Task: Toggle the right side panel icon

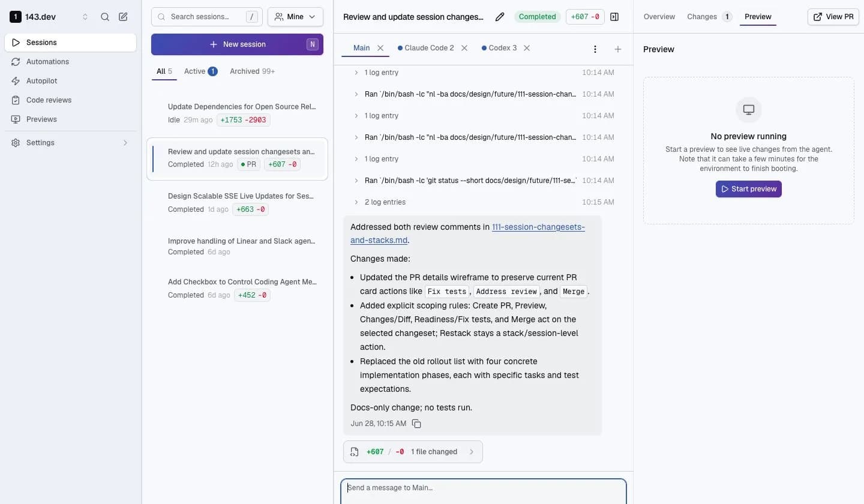Action: click(614, 17)
